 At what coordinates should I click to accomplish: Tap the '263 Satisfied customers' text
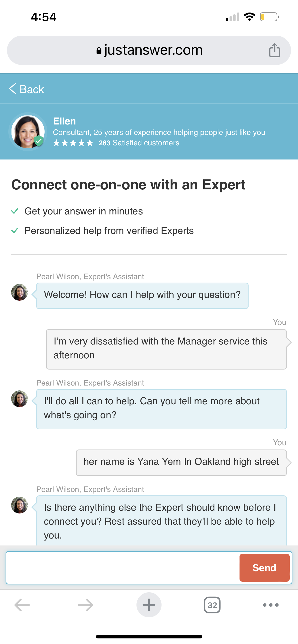(139, 143)
